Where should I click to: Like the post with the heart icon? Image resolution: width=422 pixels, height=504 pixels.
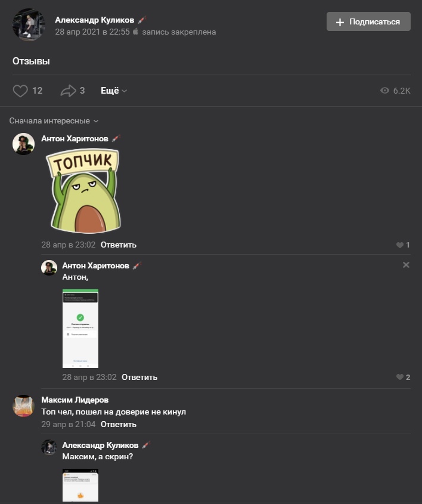20,91
